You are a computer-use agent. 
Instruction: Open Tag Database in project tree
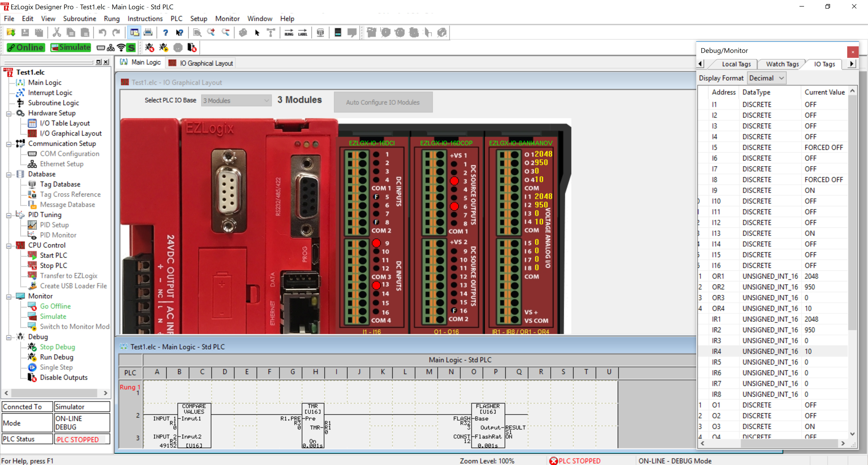pyautogui.click(x=60, y=184)
